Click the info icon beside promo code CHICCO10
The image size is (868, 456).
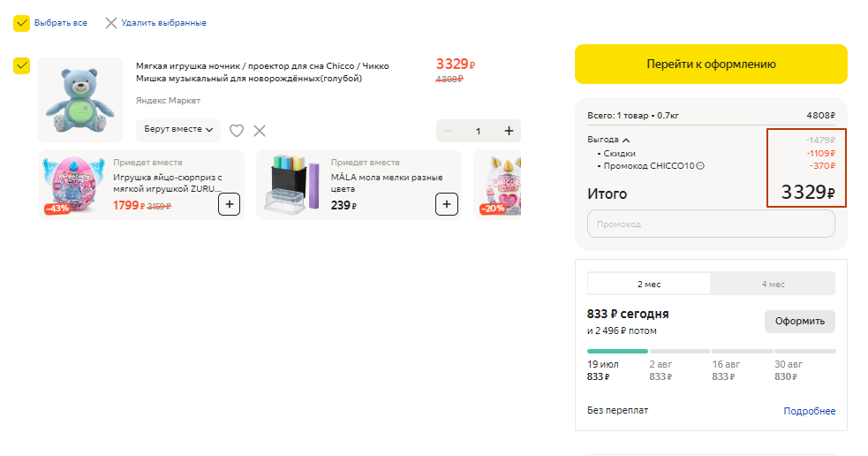pos(701,165)
